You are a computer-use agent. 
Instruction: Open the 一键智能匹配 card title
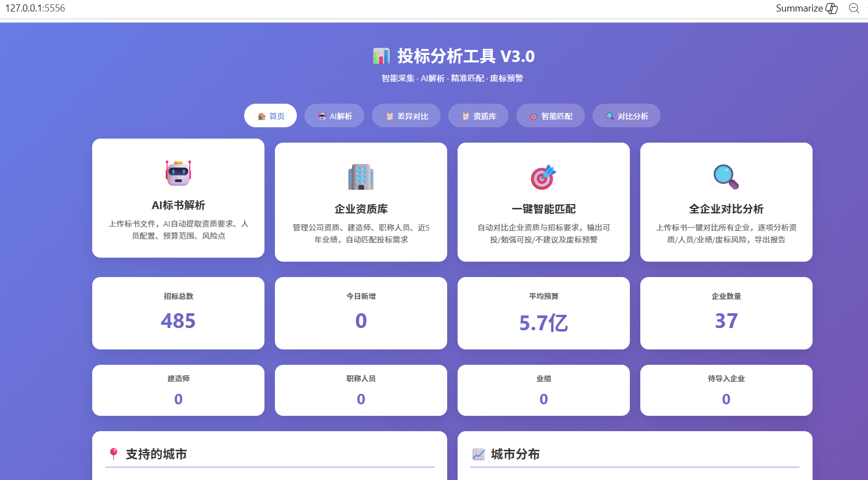click(544, 209)
